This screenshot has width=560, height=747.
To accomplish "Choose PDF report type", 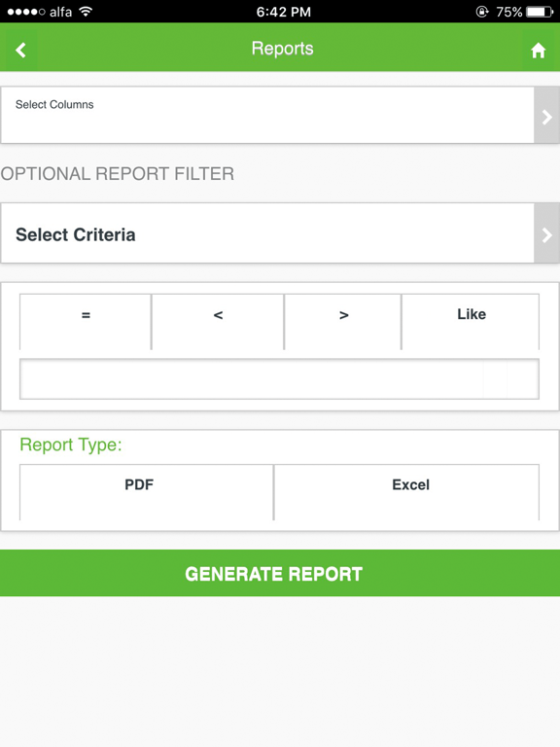I will click(x=147, y=492).
